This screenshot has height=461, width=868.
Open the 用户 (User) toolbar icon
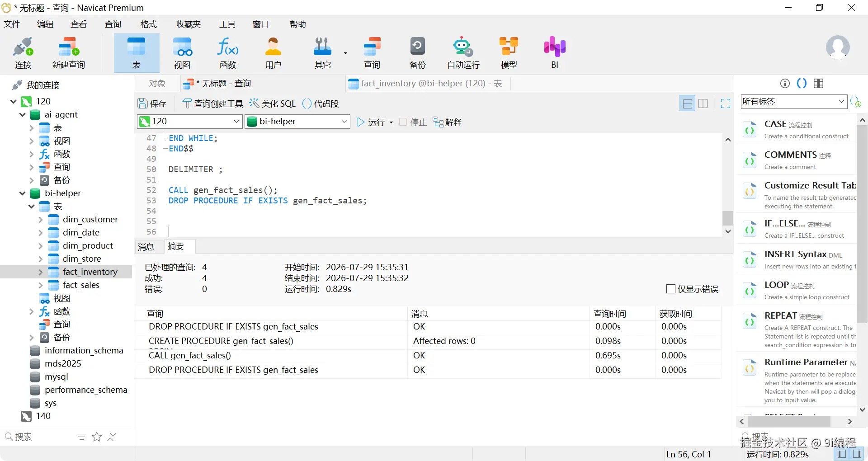[273, 53]
